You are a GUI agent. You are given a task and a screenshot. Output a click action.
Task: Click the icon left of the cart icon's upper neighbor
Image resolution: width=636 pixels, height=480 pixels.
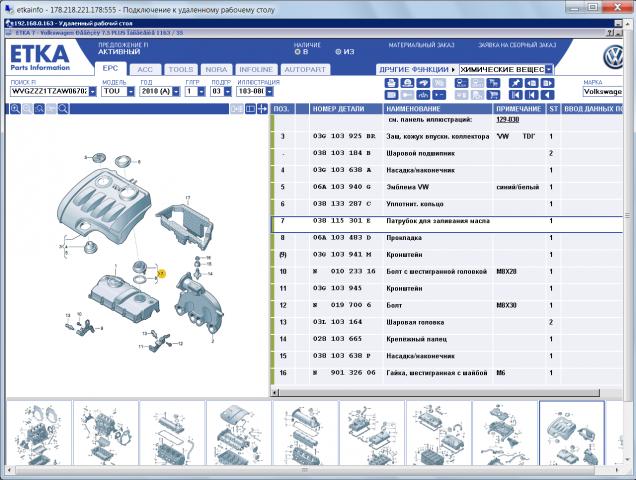click(477, 83)
